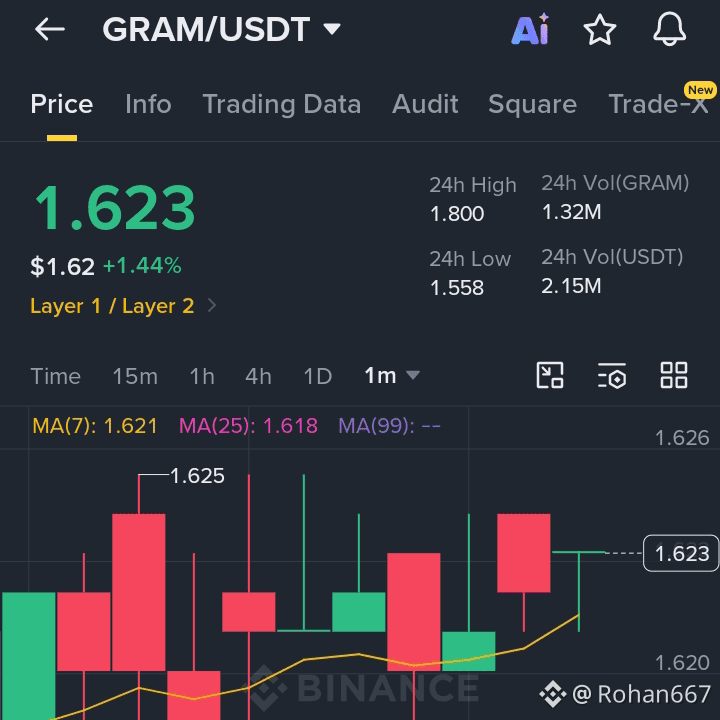Screen dimensions: 720x720
Task: Select the 1D chart interval
Action: (x=318, y=377)
